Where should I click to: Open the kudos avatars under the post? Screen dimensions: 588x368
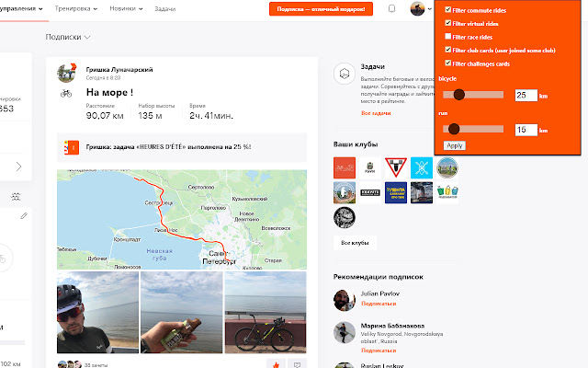pos(70,364)
